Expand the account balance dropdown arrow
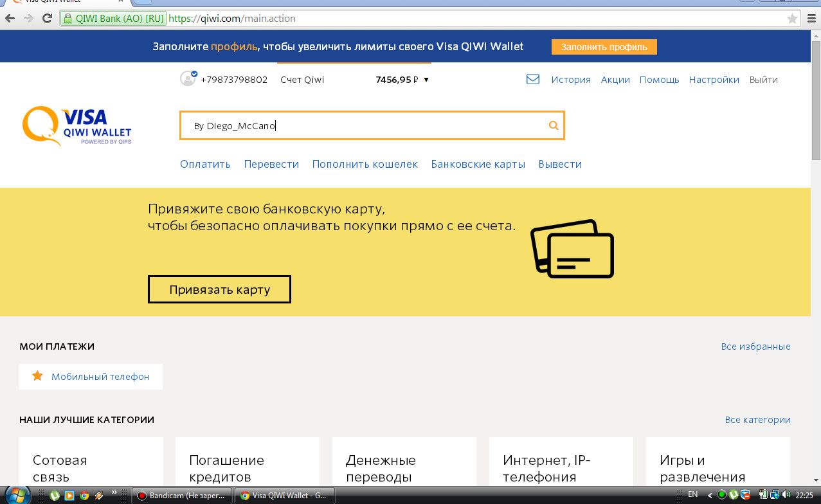 tap(426, 80)
